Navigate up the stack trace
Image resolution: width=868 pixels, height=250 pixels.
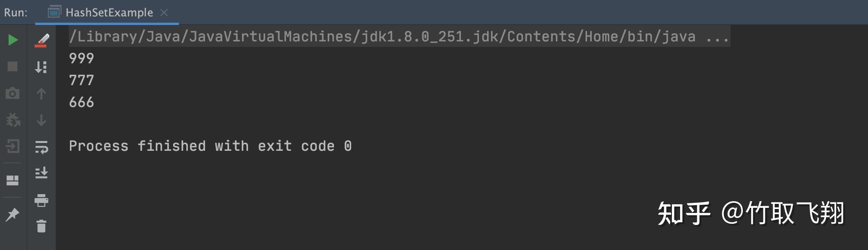(41, 94)
